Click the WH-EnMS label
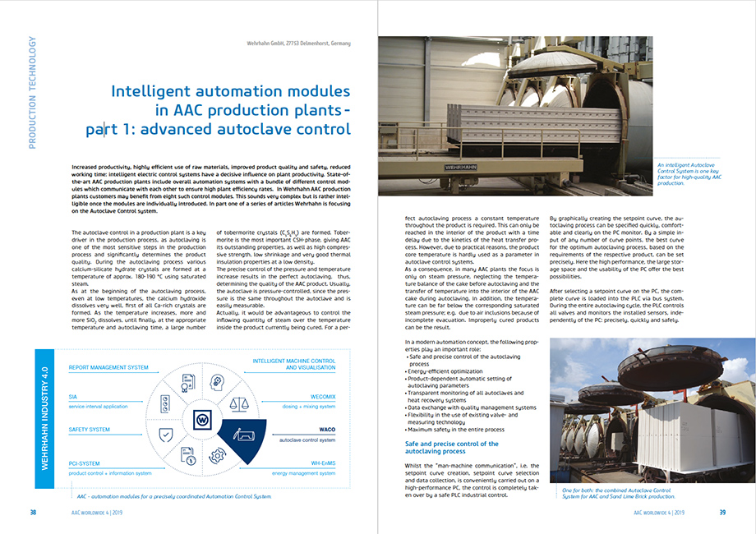 coord(323,463)
